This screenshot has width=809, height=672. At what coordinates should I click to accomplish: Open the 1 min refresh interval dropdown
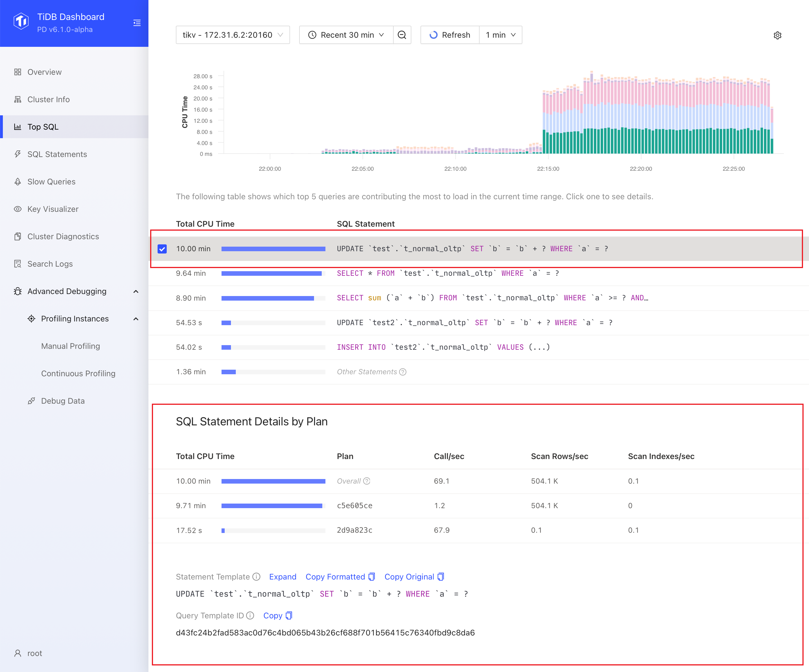coord(500,35)
